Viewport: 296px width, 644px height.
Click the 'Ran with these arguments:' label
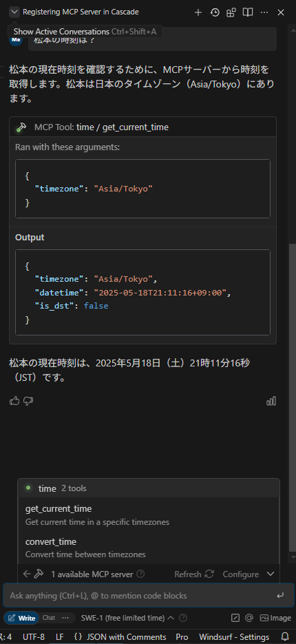click(67, 147)
